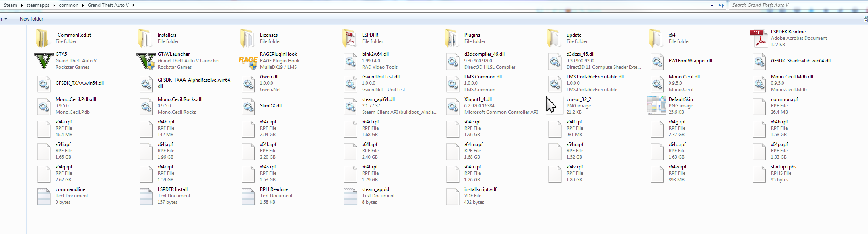Screen dimensions: 868x234
Task: Select the GFSDK_ShadowLib.win64.dll icon
Action: coord(759,61)
